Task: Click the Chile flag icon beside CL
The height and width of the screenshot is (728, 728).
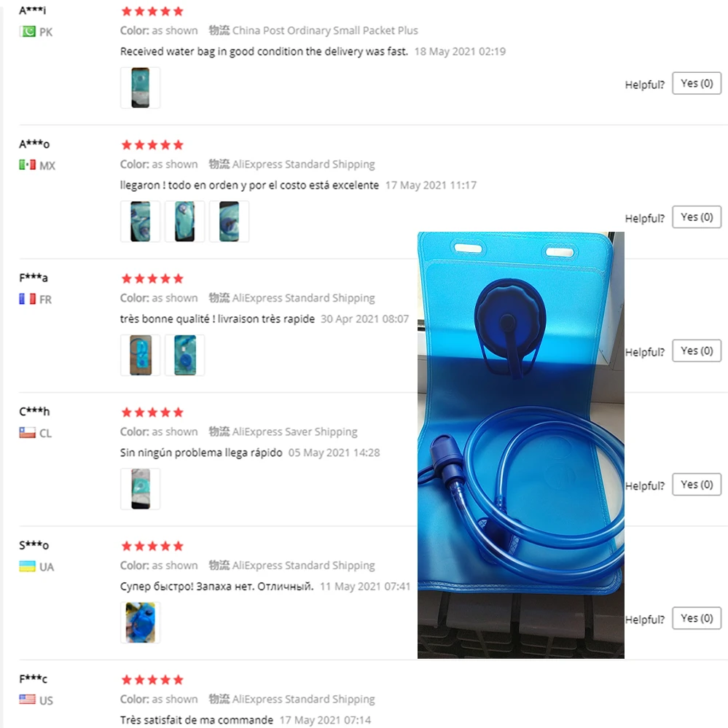Action: [x=28, y=433]
